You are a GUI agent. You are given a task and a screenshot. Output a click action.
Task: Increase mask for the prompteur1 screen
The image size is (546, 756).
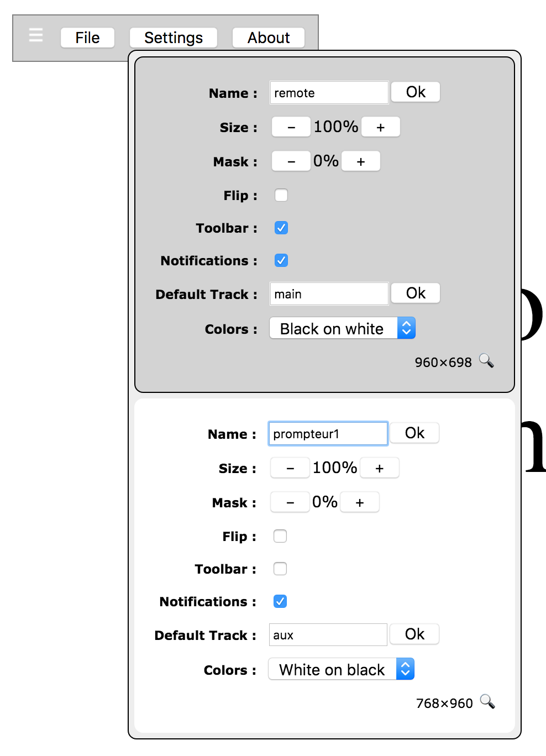pyautogui.click(x=360, y=502)
